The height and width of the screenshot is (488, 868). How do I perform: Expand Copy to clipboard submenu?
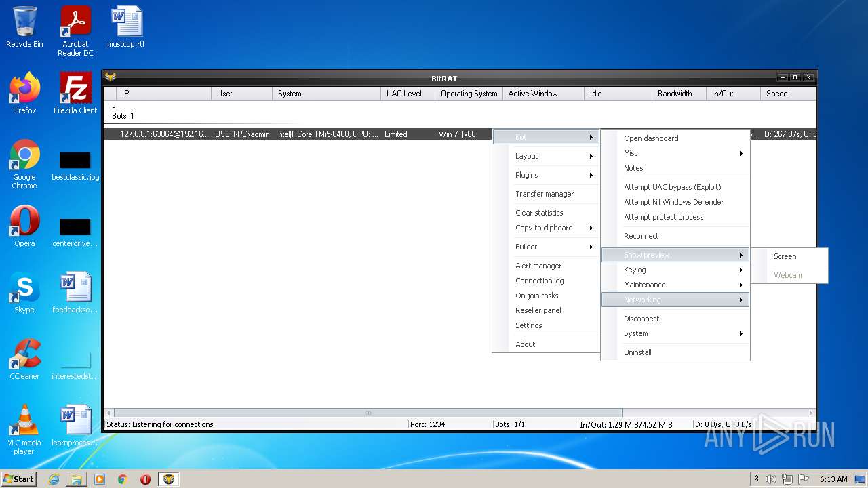coord(546,228)
